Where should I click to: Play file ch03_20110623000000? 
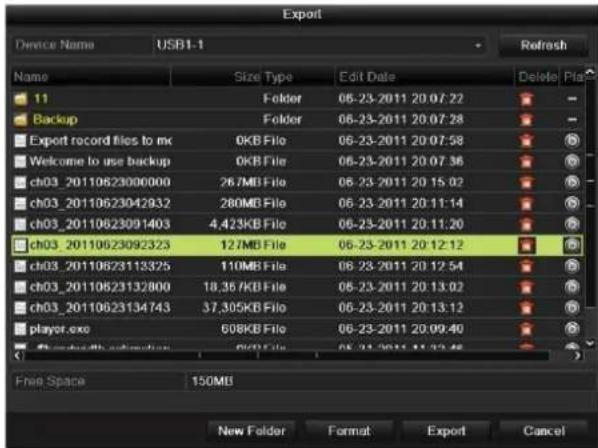[x=572, y=182]
